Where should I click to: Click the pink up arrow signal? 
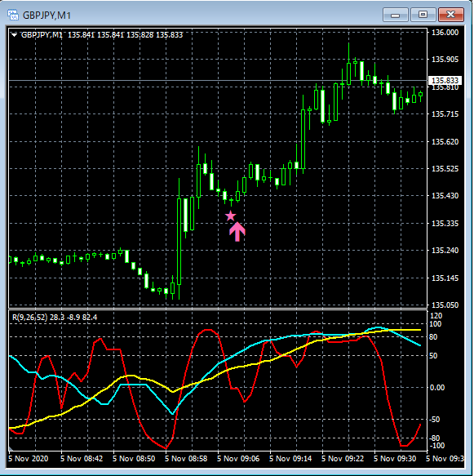(237, 232)
